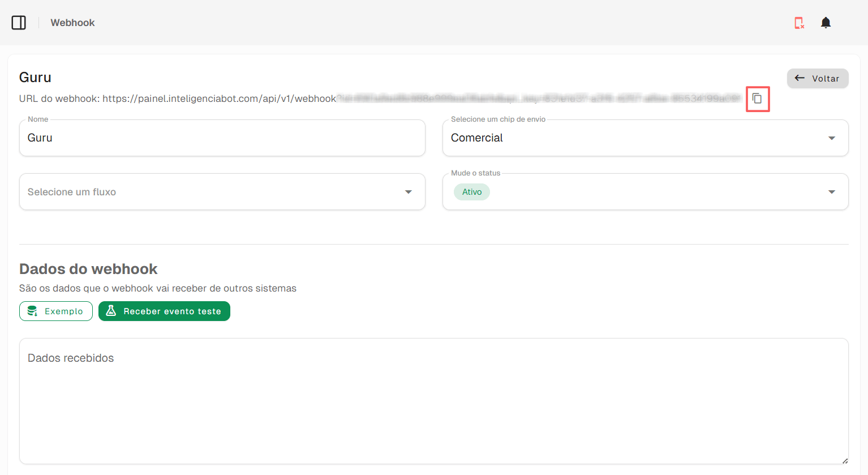Click inside the Nome input field
This screenshot has width=868, height=475.
click(x=222, y=138)
